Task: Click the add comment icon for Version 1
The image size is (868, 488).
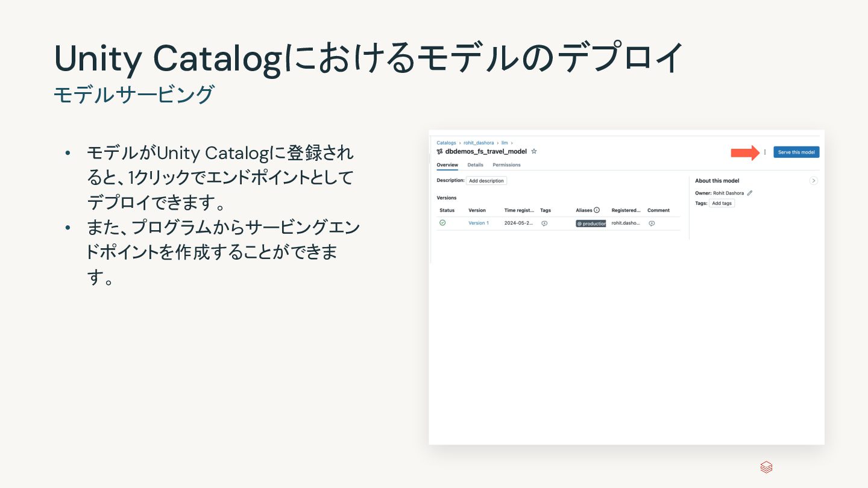Action: [652, 224]
